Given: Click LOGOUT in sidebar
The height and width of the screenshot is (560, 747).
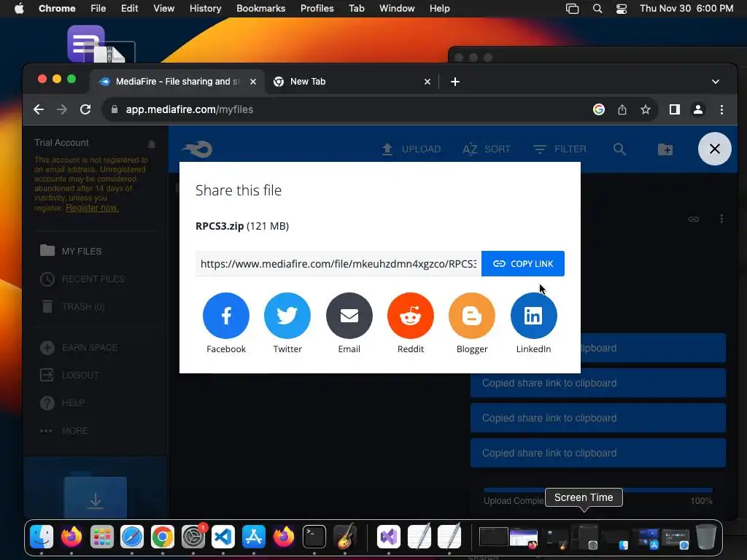Looking at the screenshot, I should [69, 376].
